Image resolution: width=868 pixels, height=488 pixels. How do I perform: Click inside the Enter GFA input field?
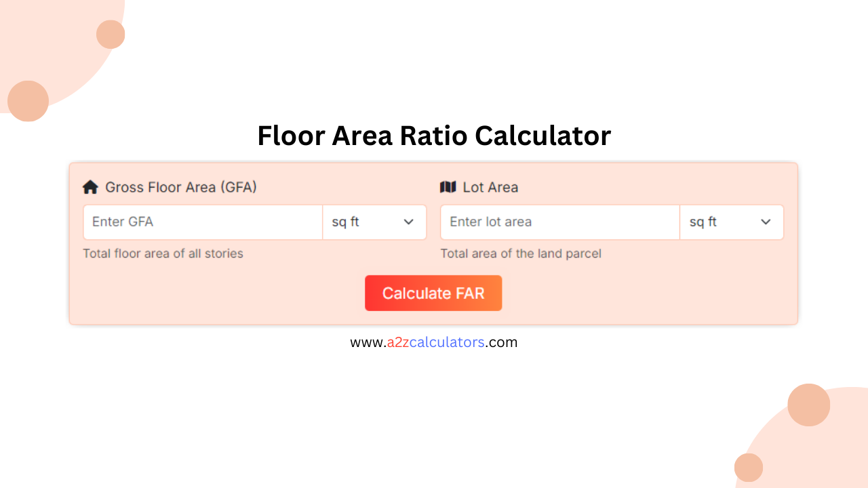coord(202,222)
